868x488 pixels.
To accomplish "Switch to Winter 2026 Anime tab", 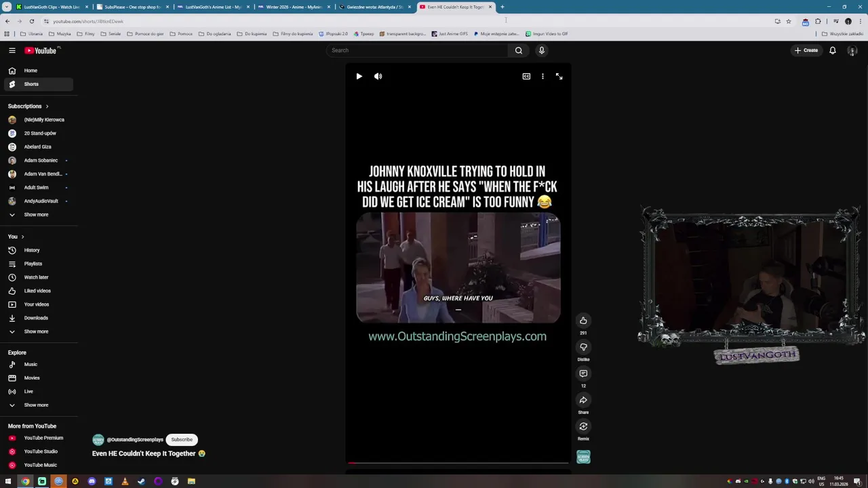I will click(293, 7).
